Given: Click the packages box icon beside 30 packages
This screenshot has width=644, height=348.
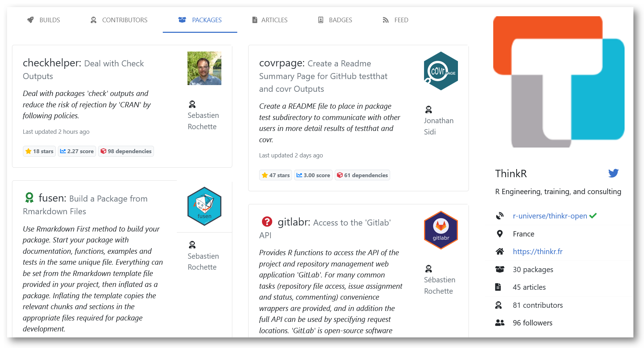Looking at the screenshot, I should coord(500,269).
